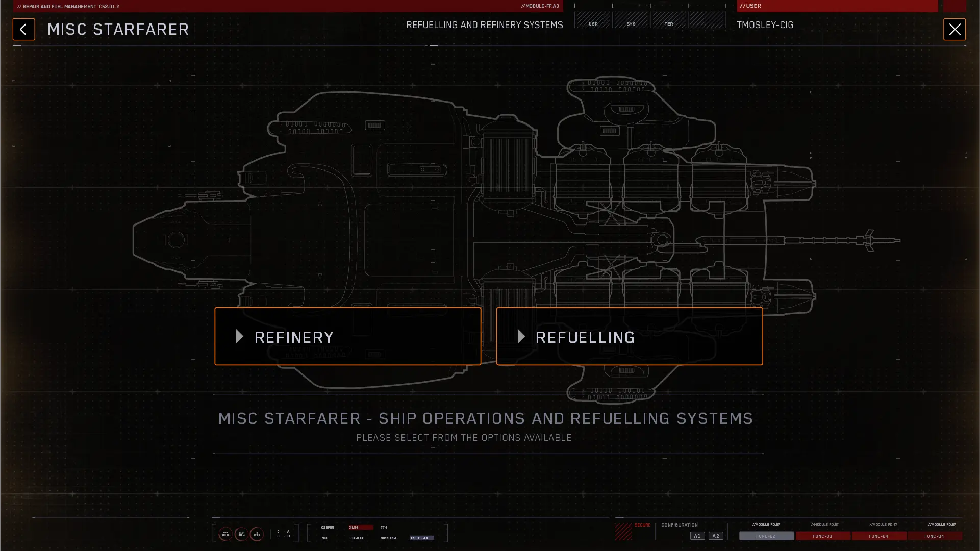Viewport: 980px width, 551px height.
Task: Click the last FUNC-04 button on the right
Action: (x=935, y=536)
